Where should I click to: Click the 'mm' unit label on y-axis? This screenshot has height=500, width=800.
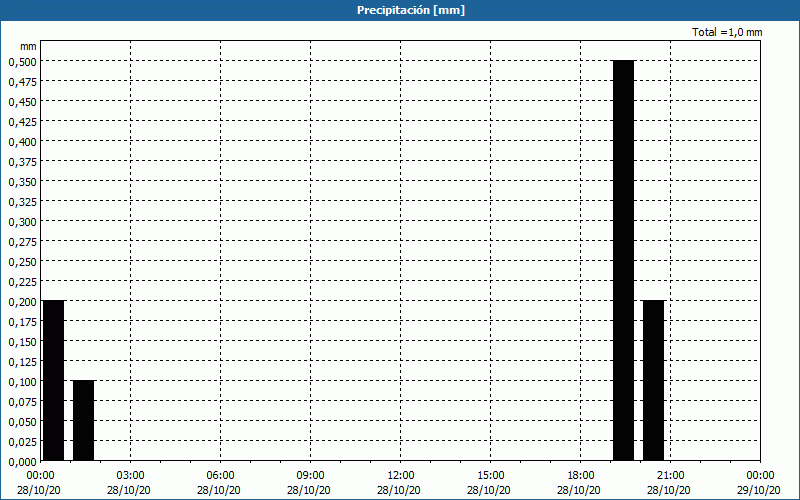coord(29,46)
